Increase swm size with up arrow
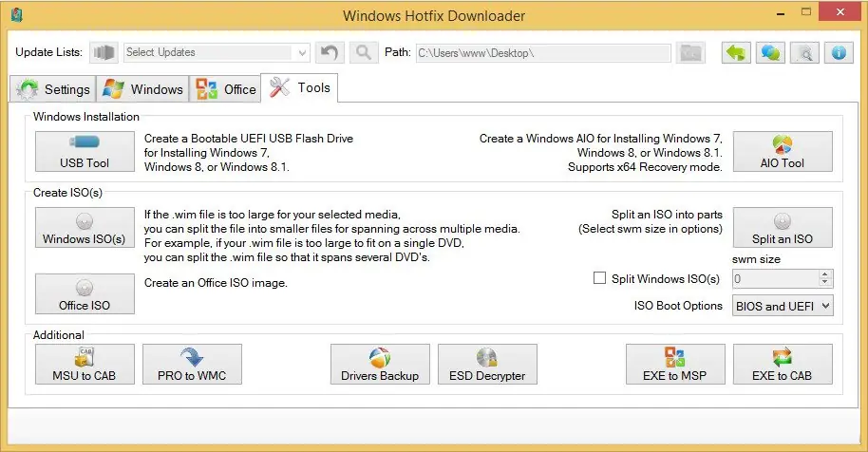Image resolution: width=868 pixels, height=452 pixels. coord(825,274)
